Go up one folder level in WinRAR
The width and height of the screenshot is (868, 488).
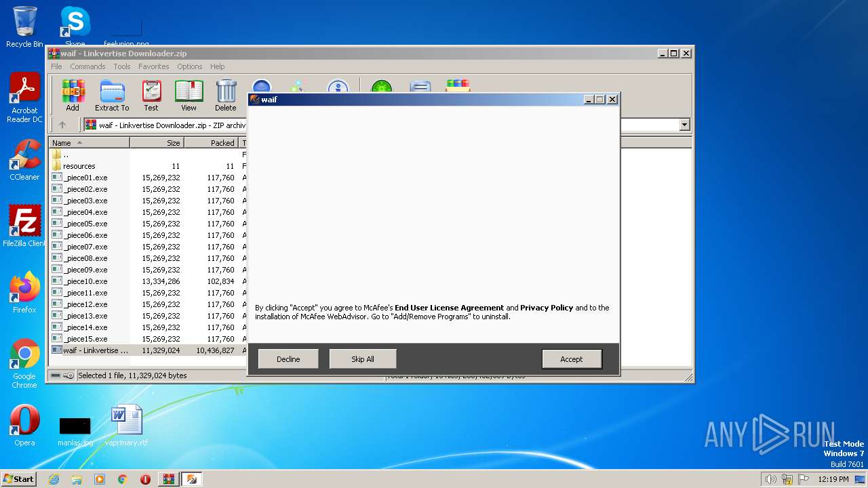coord(62,125)
